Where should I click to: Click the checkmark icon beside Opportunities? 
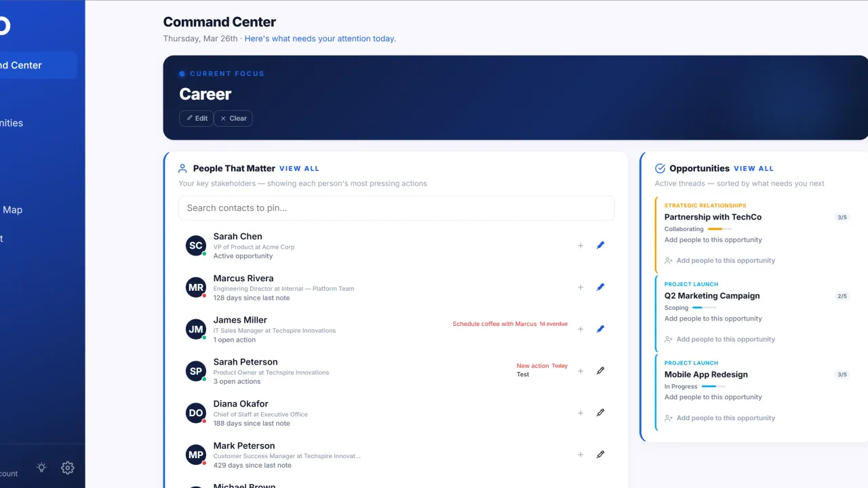(660, 169)
